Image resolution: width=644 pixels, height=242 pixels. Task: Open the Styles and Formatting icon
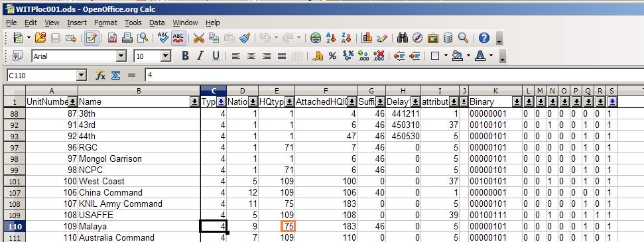click(x=18, y=56)
